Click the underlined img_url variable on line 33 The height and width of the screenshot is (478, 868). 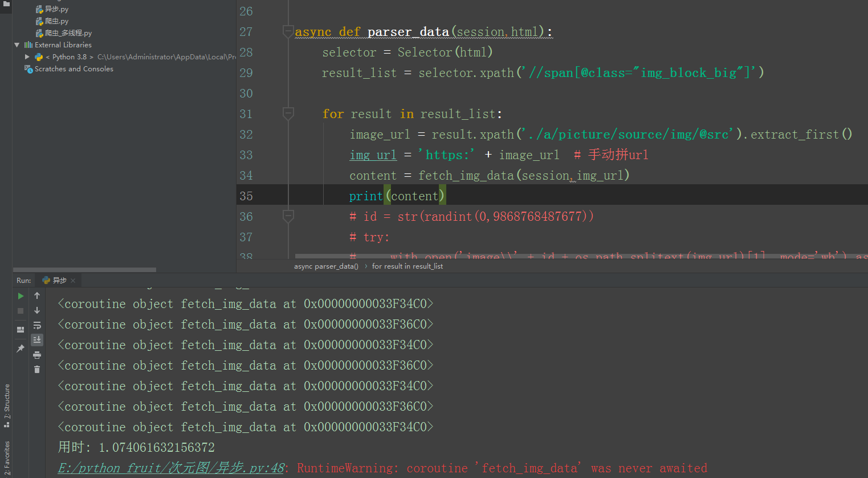373,155
